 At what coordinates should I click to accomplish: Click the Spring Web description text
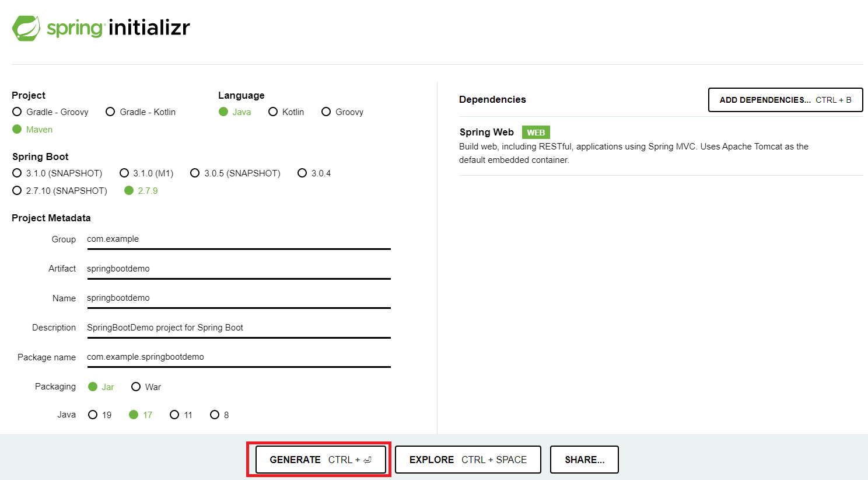(633, 153)
